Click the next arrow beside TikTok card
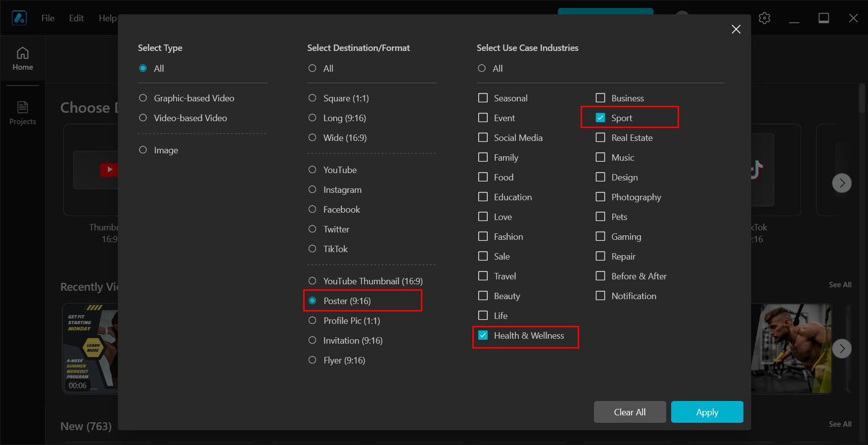The height and width of the screenshot is (445, 868). coord(842,183)
